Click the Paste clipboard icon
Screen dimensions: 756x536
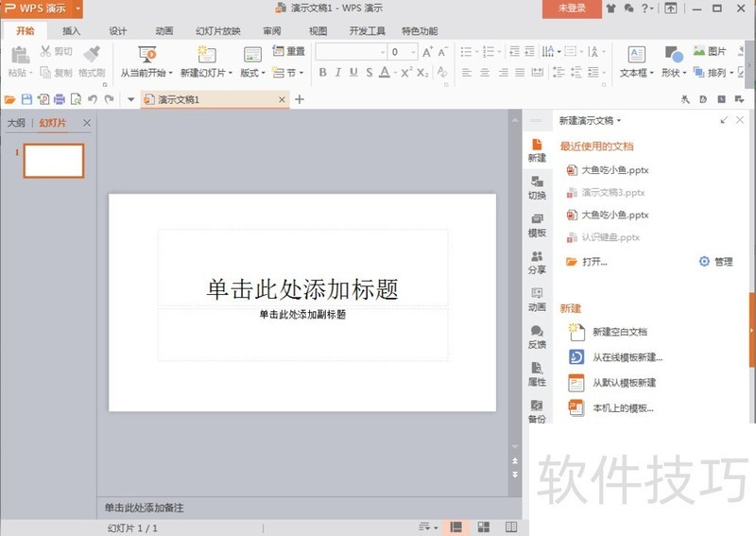(20, 55)
